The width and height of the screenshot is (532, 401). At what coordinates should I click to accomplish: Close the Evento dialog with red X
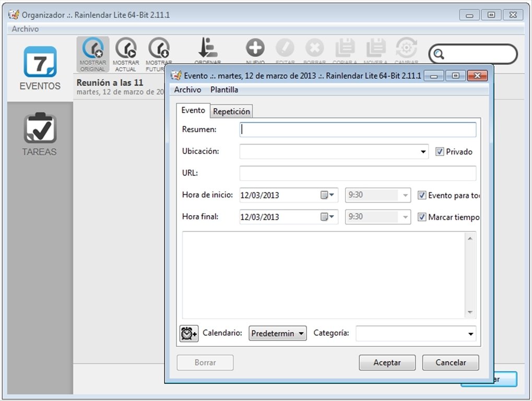(x=477, y=75)
